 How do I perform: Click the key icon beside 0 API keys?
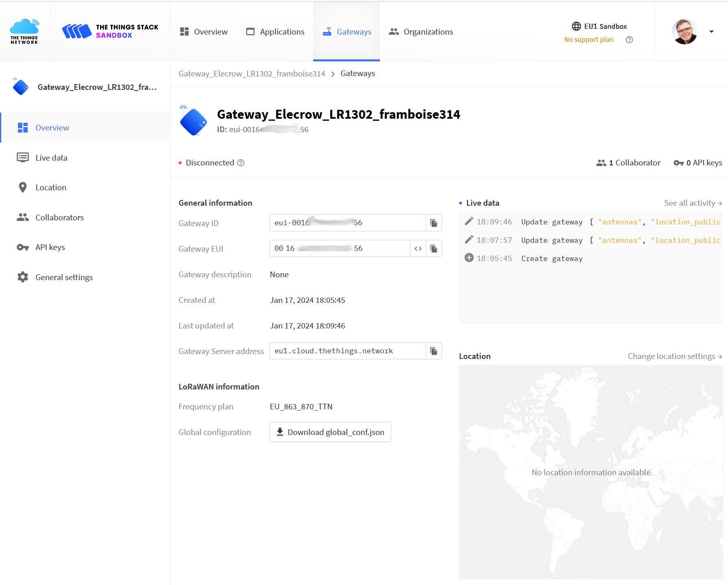pyautogui.click(x=678, y=163)
